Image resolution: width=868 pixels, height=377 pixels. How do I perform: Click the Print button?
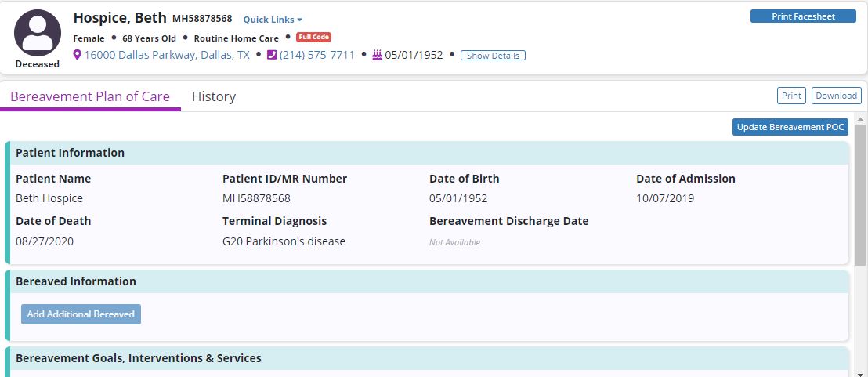coord(791,96)
